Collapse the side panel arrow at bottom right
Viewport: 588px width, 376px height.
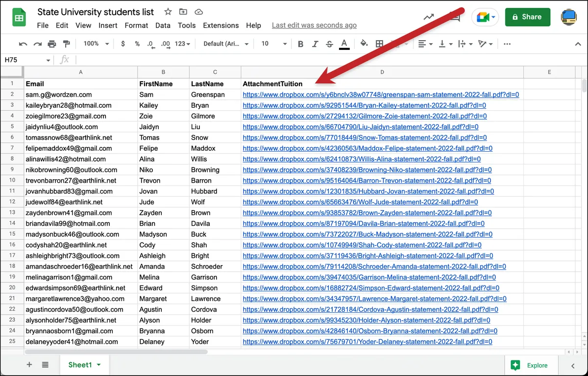click(x=573, y=365)
